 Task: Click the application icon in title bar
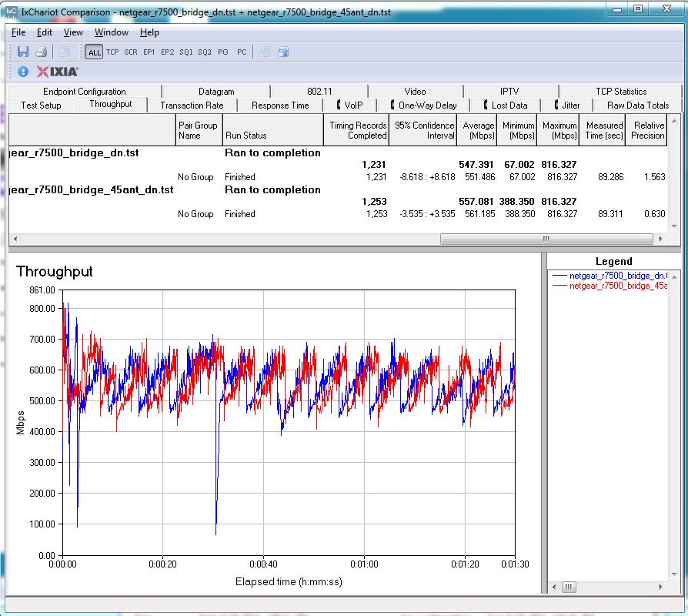tap(12, 12)
